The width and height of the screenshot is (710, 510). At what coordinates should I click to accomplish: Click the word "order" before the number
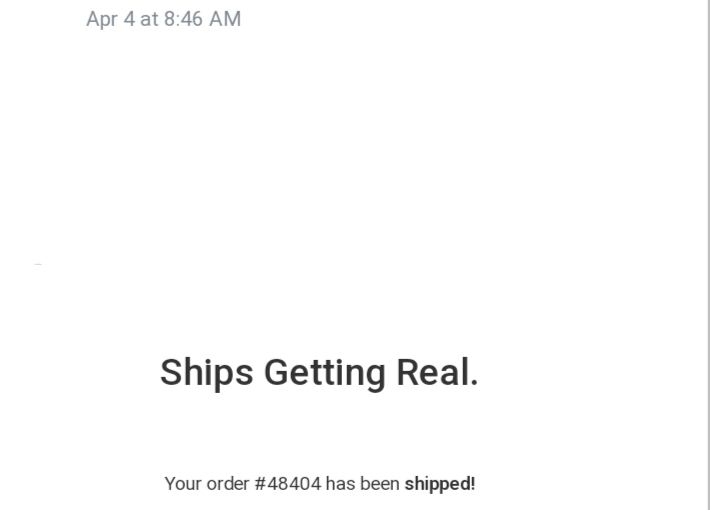click(227, 484)
